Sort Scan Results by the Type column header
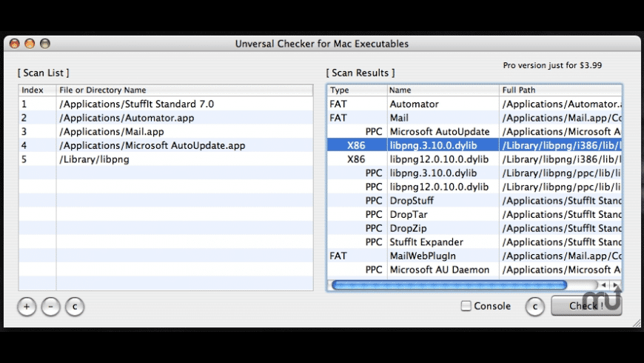Screen dimensions: 644x363 pyautogui.click(x=357, y=90)
